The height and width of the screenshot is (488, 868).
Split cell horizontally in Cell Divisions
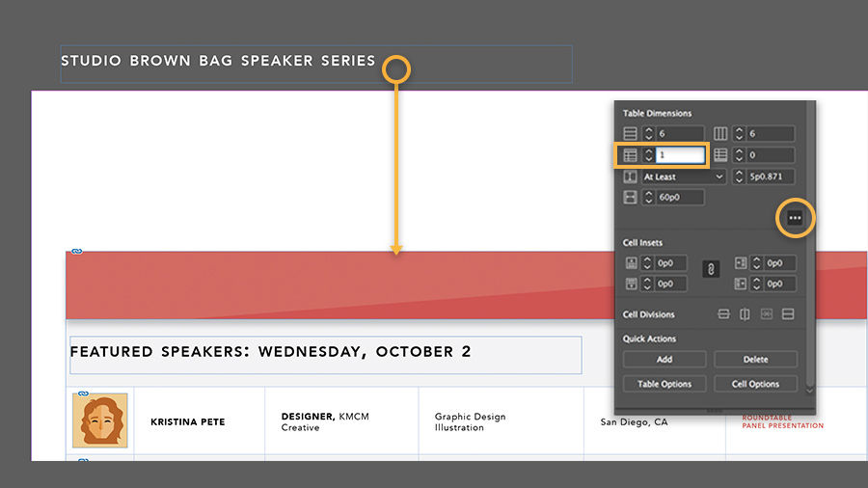tap(723, 314)
